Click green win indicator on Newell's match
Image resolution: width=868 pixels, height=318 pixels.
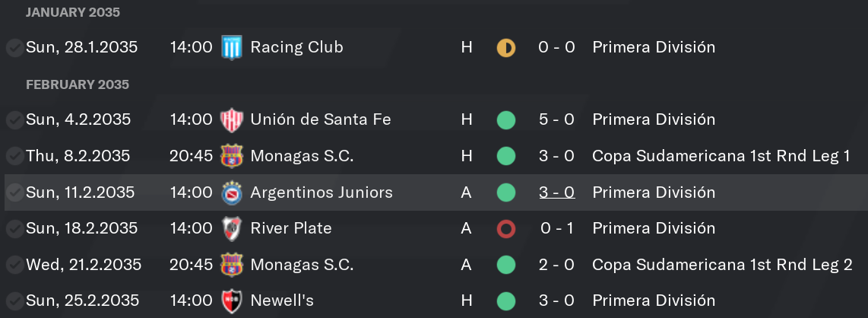506,301
